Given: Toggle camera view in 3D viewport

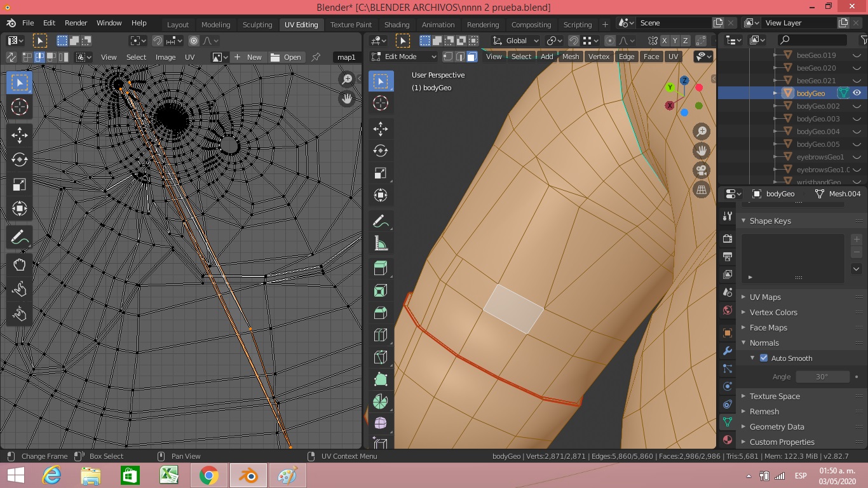Looking at the screenshot, I should [x=702, y=170].
